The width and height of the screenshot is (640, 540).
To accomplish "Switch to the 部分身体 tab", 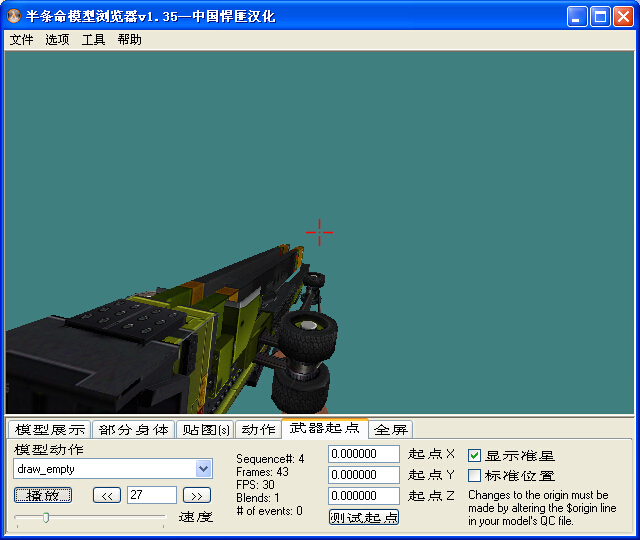I will pos(133,429).
